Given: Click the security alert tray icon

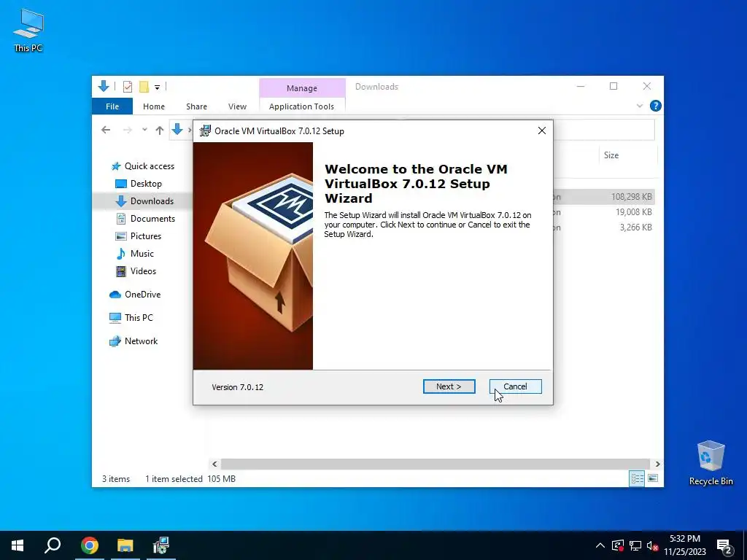Looking at the screenshot, I should click(617, 545).
